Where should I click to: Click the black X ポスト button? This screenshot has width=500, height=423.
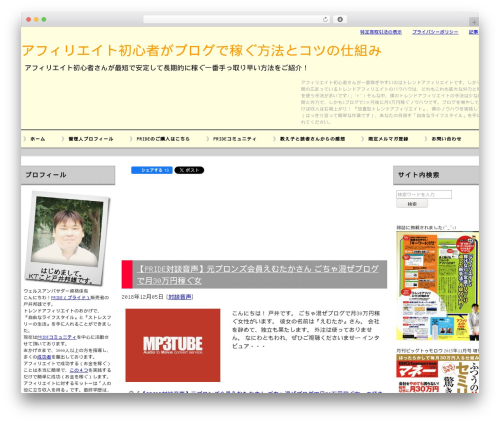pyautogui.click(x=189, y=170)
